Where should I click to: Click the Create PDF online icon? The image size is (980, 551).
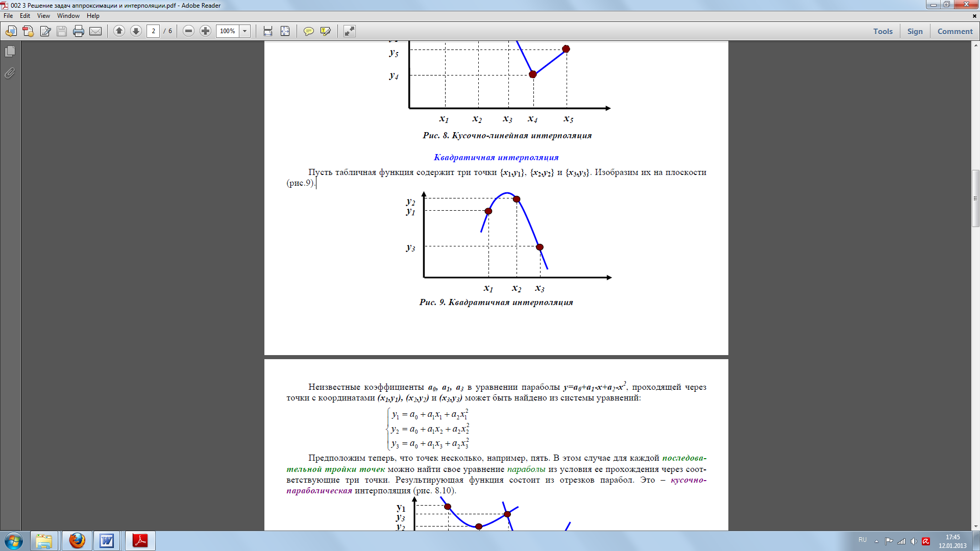[x=28, y=31]
